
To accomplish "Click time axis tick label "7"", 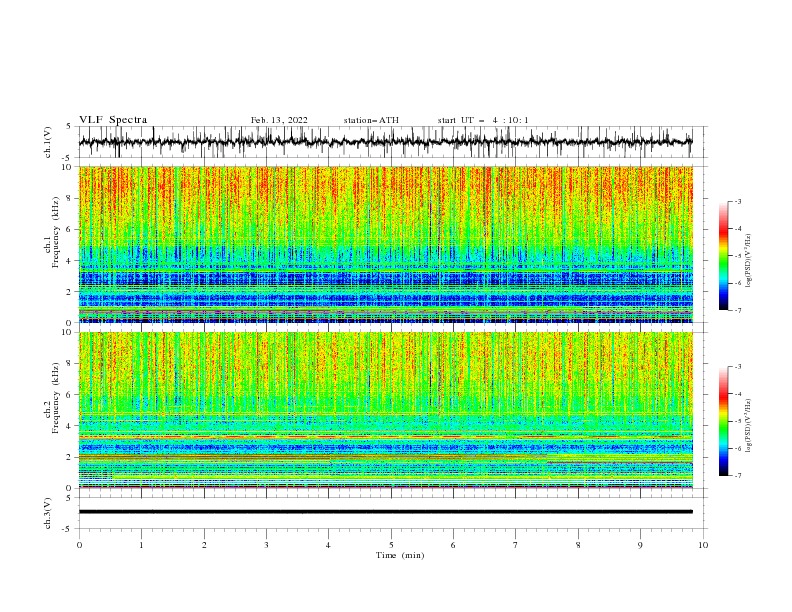I will click(x=516, y=545).
